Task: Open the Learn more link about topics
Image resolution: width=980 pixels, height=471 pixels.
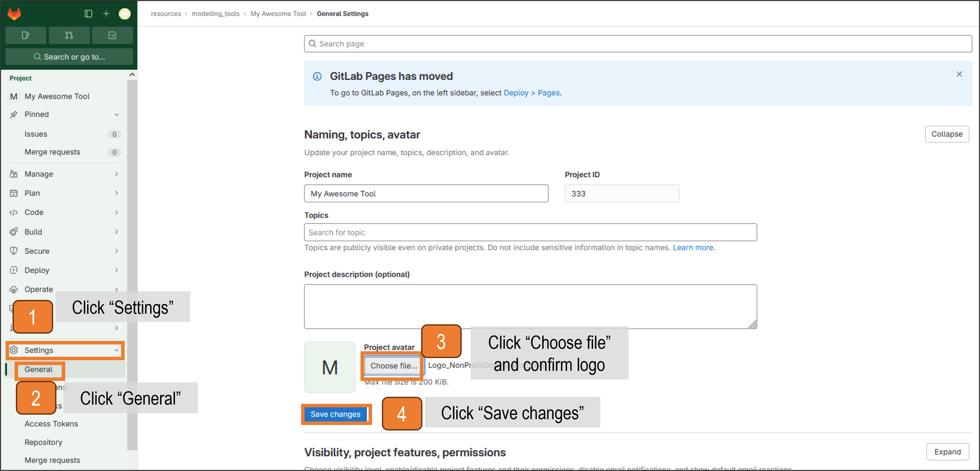Action: point(693,248)
